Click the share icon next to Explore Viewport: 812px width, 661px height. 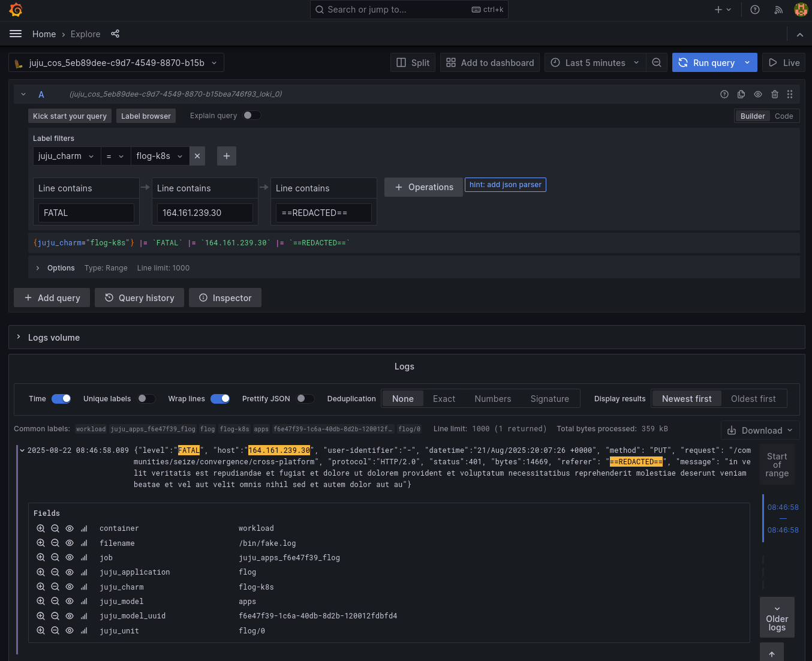click(115, 34)
